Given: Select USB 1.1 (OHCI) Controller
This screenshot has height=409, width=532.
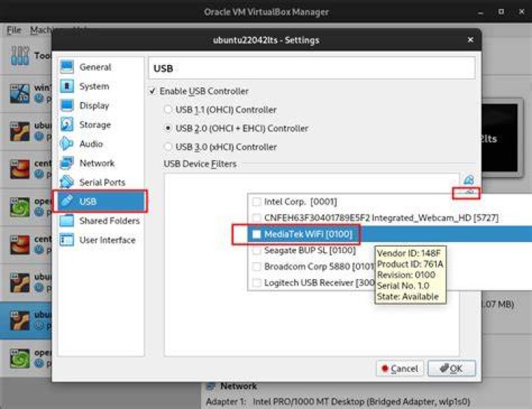Looking at the screenshot, I should pos(168,109).
